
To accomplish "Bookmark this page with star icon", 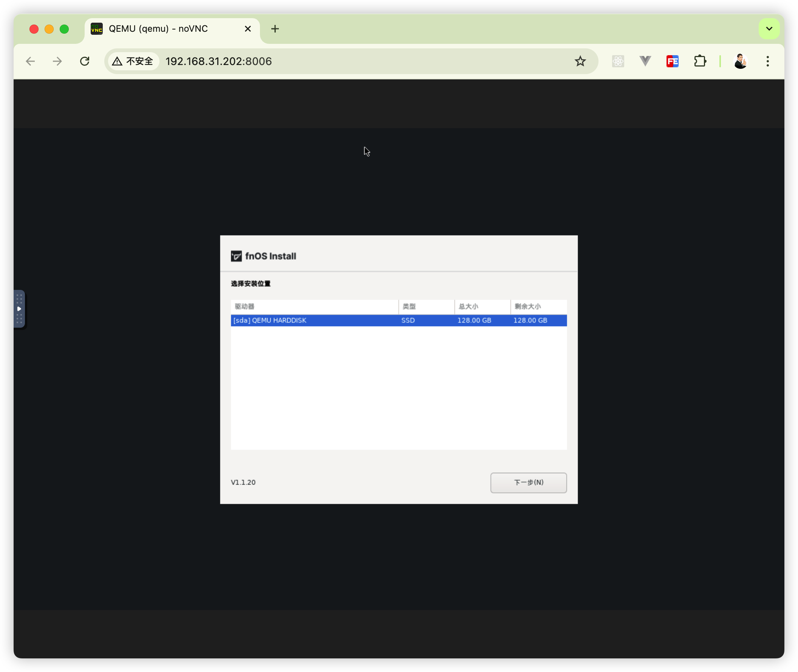I will point(580,61).
